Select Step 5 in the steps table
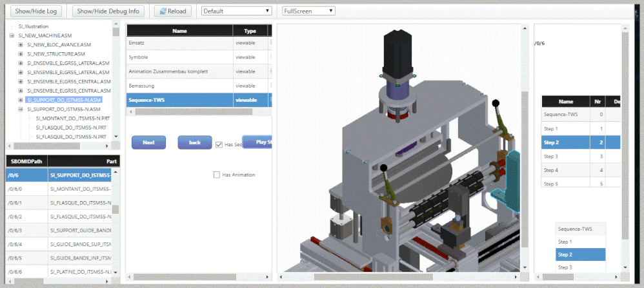Screen dimensions: 644x288 (581, 184)
